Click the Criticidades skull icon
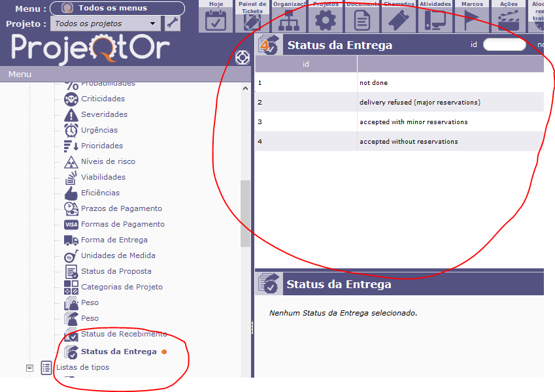The image size is (555, 392). [71, 99]
